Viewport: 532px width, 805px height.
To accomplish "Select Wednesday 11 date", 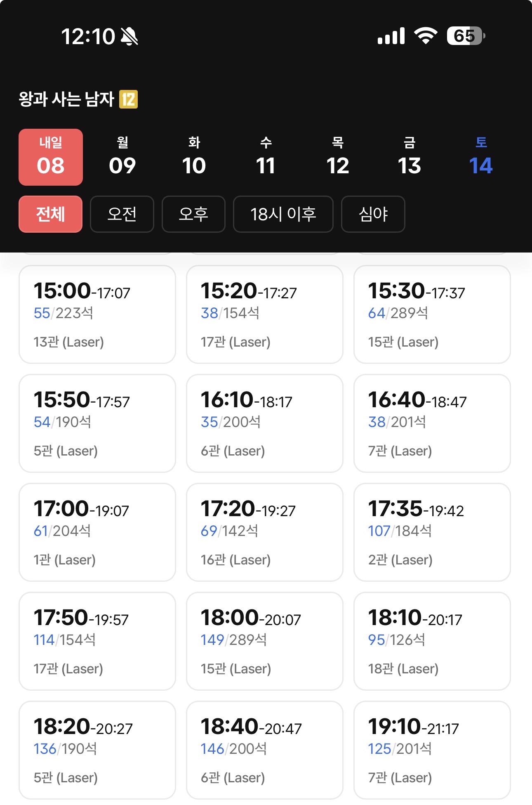I will [266, 157].
